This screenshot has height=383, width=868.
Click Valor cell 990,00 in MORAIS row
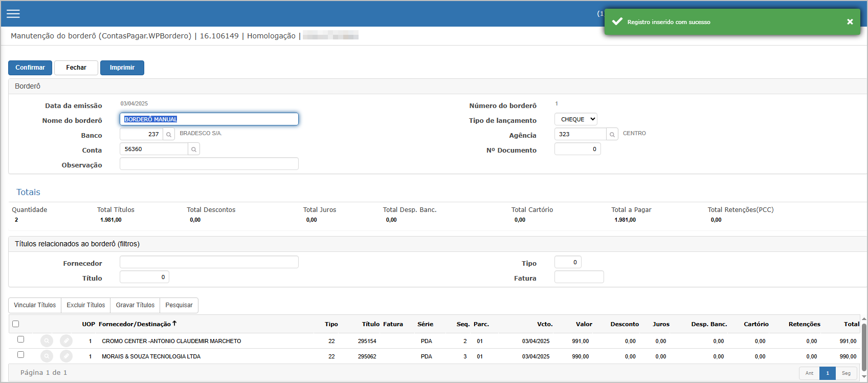[580, 356]
